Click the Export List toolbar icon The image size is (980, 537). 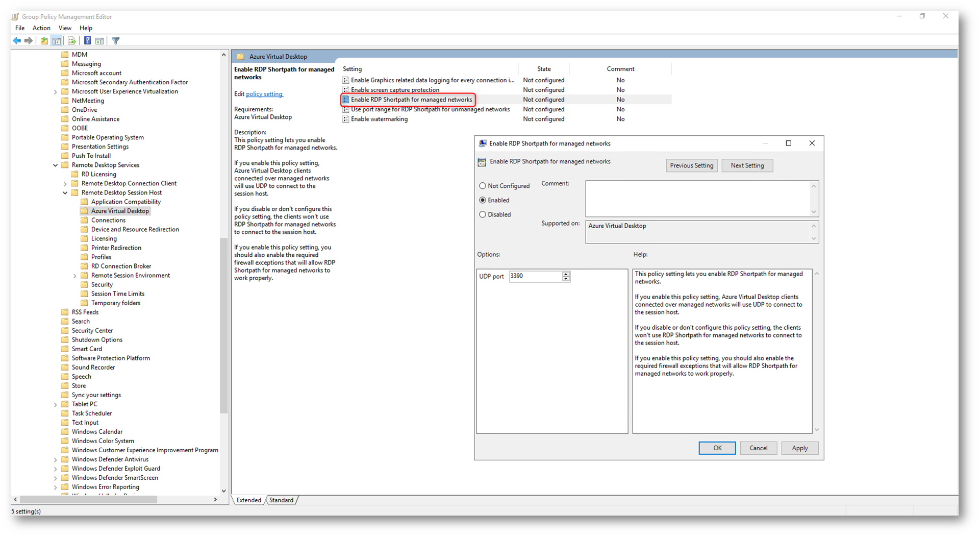pyautogui.click(x=71, y=41)
